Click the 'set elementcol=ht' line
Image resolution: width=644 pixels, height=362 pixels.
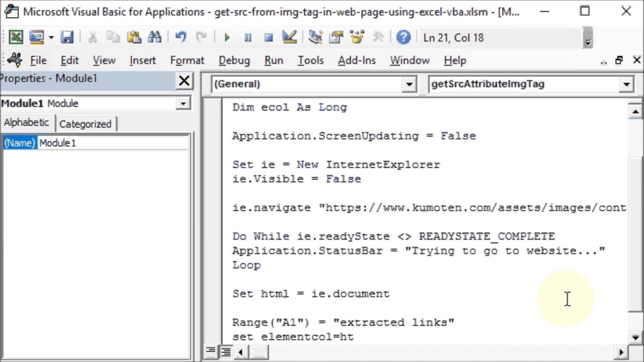(x=293, y=337)
